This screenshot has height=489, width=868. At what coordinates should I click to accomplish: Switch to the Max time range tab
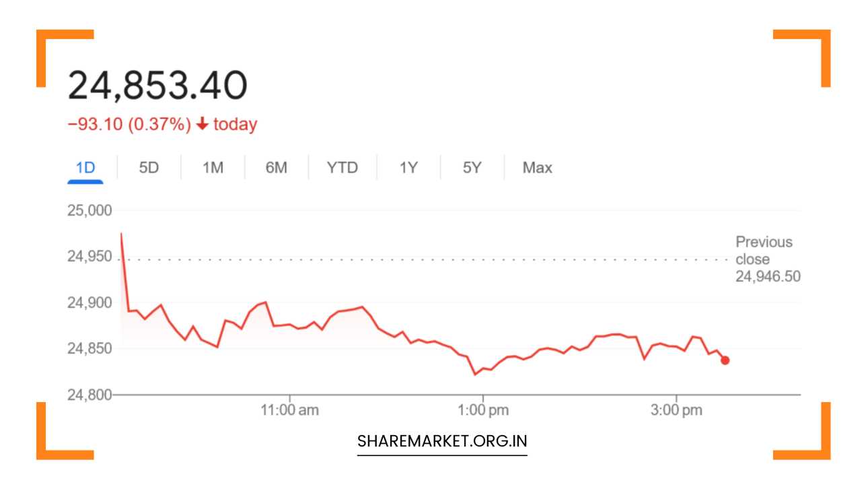click(538, 167)
